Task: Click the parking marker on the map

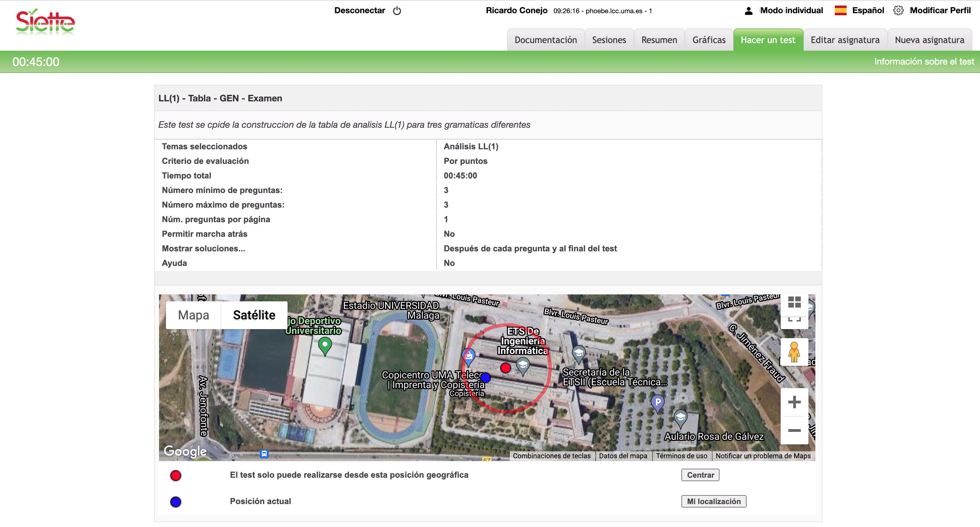Action: click(x=657, y=402)
